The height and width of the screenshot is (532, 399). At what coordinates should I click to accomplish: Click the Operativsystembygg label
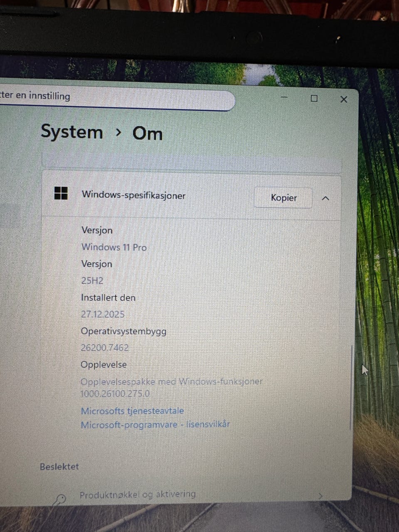click(123, 331)
